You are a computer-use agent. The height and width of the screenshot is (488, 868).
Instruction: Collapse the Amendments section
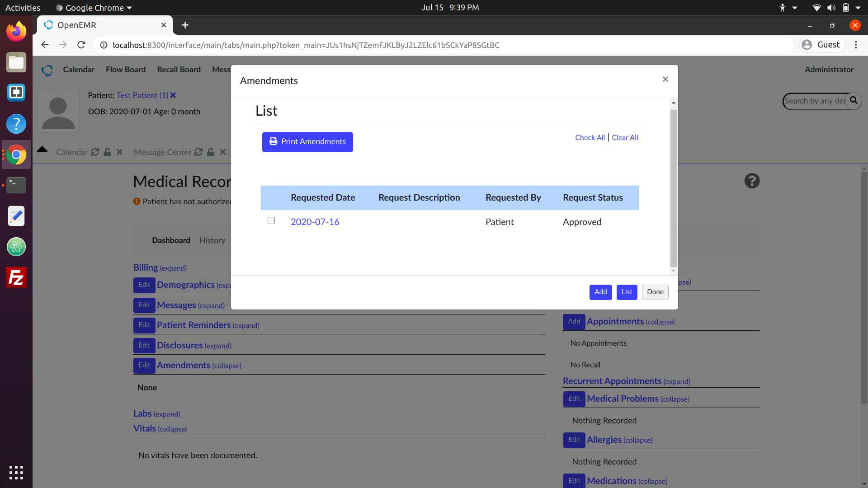click(226, 366)
